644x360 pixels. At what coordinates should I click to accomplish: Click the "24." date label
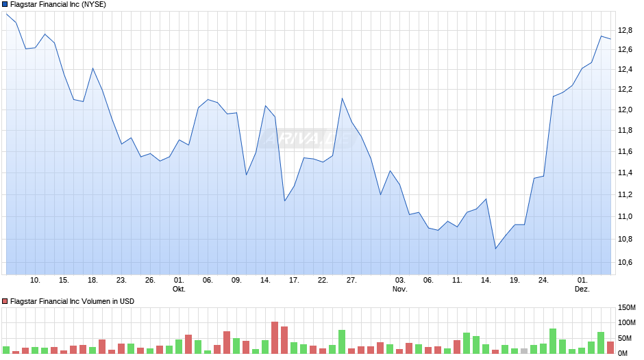click(x=543, y=280)
